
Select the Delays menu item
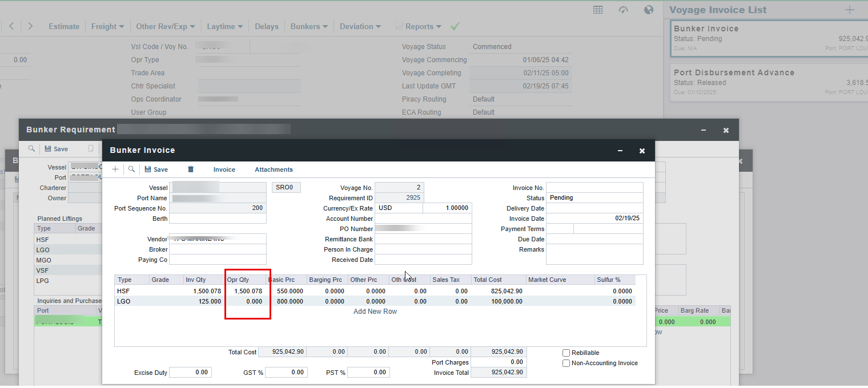(266, 26)
